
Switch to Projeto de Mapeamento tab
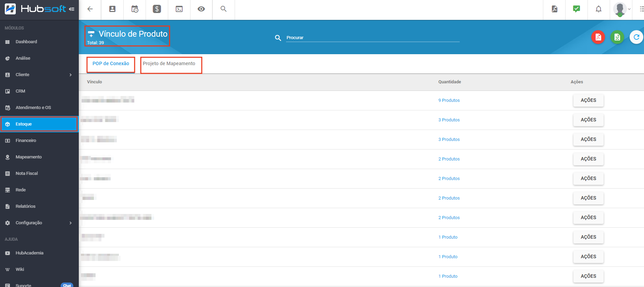pos(169,64)
